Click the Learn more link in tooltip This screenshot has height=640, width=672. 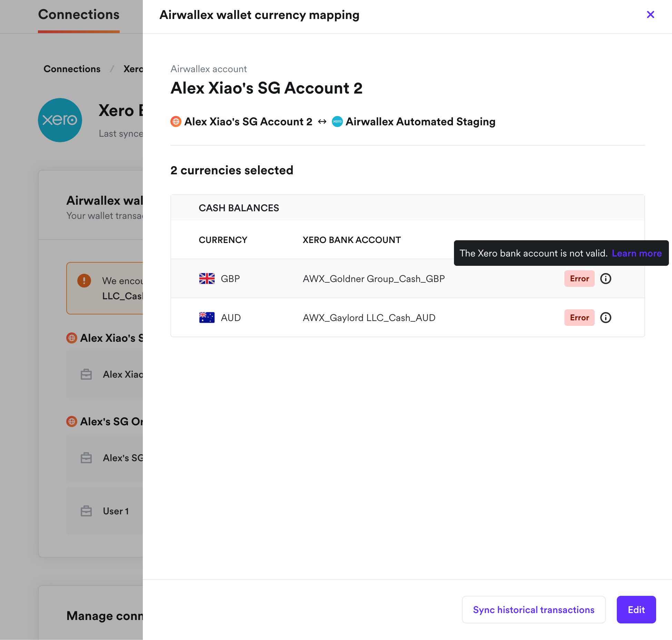tap(636, 253)
